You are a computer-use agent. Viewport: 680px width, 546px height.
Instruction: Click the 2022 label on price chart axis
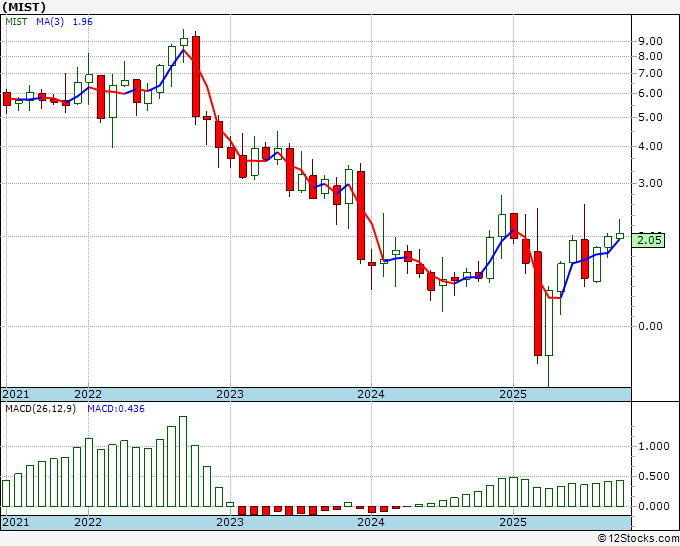click(x=88, y=394)
